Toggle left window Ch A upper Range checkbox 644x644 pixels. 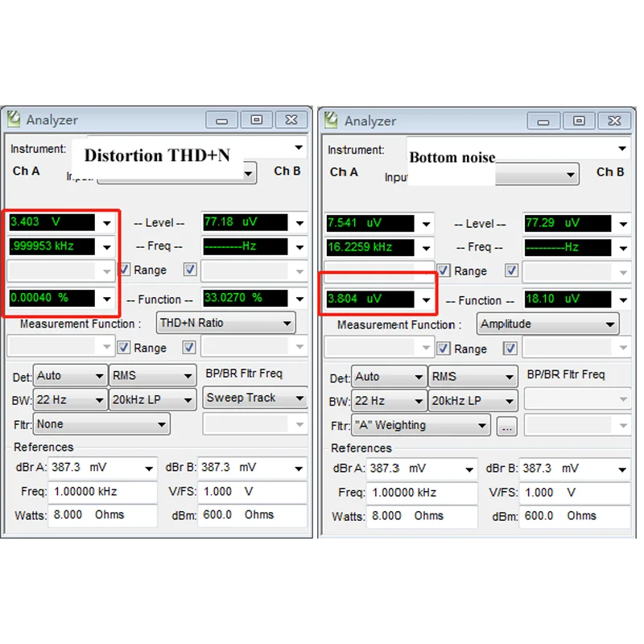pos(124,270)
